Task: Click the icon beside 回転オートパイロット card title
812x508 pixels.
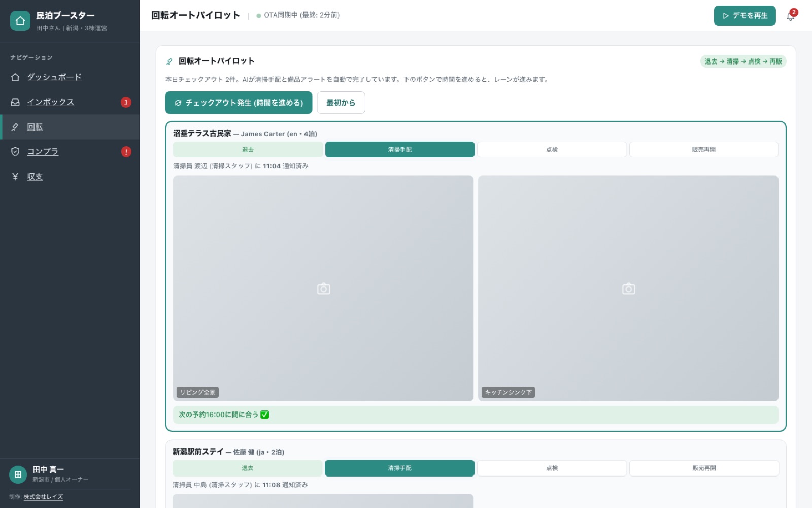Action: [170, 61]
